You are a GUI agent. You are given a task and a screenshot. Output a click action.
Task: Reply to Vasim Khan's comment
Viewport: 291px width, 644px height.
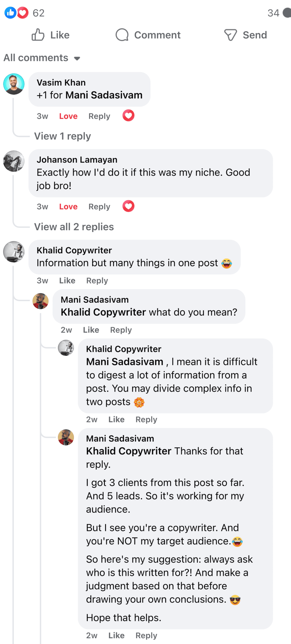click(x=99, y=116)
